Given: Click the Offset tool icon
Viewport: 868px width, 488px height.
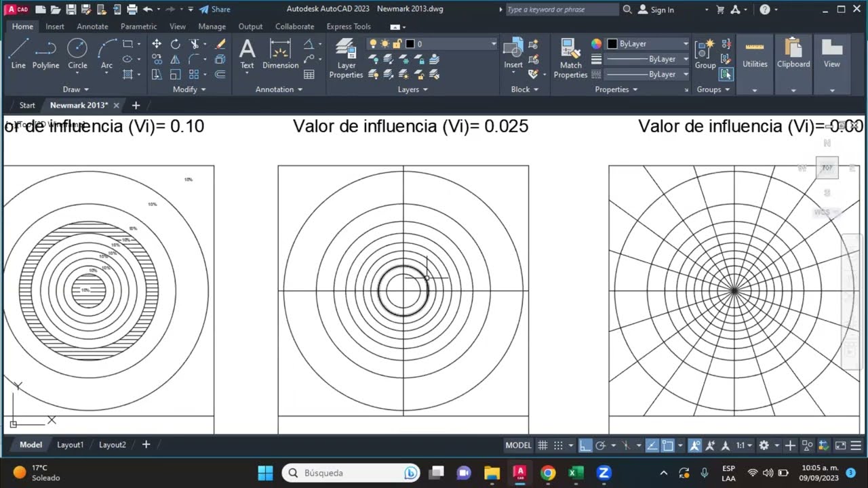Looking at the screenshot, I should point(220,75).
